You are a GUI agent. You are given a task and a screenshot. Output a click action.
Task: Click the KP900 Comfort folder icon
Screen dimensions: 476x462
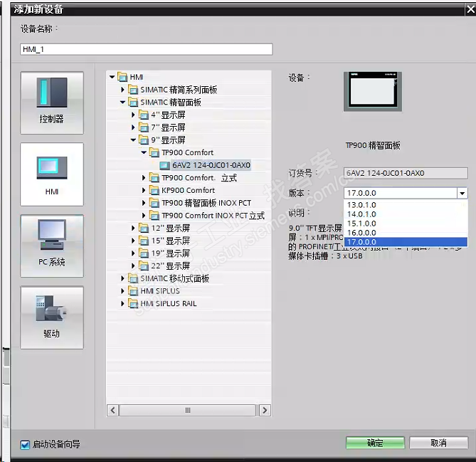[x=154, y=191]
